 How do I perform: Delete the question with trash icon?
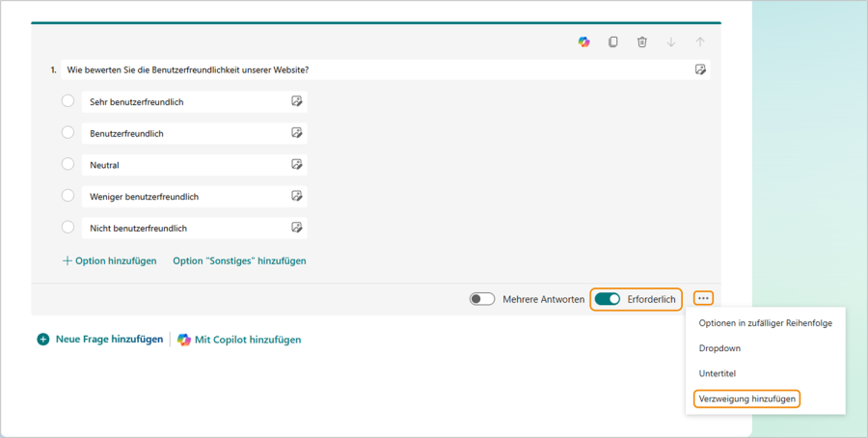642,42
